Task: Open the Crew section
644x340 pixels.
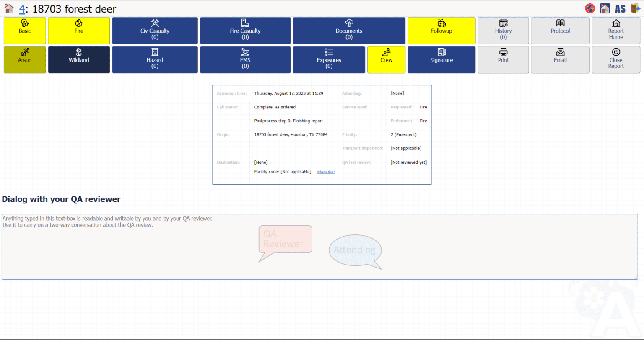Action: [x=386, y=59]
